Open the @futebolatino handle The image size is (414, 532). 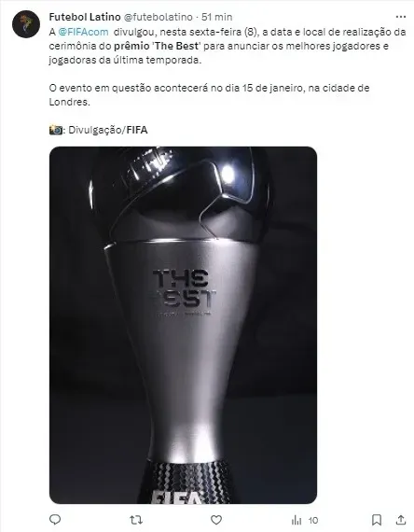(x=158, y=17)
